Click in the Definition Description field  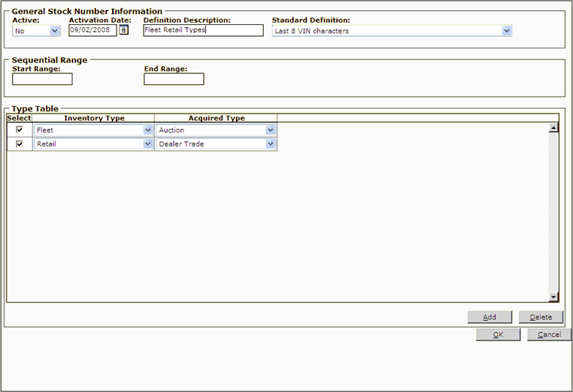point(203,30)
